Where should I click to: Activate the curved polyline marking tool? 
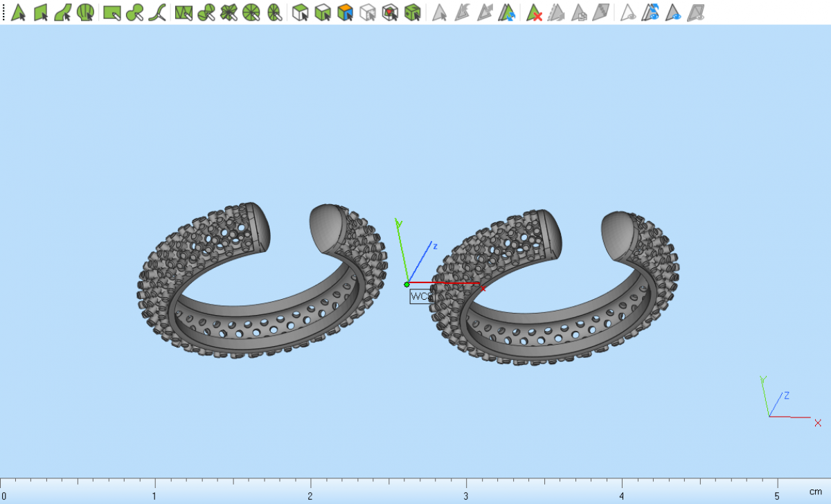pyautogui.click(x=157, y=12)
